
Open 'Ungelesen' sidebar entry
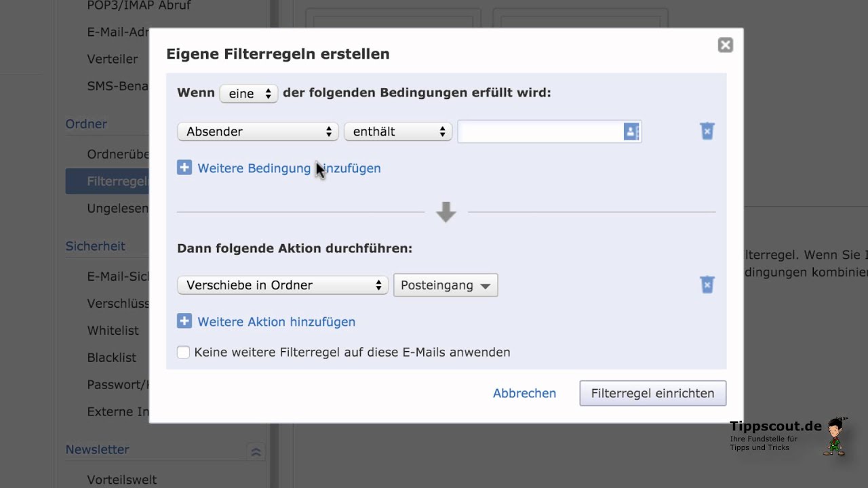(117, 209)
